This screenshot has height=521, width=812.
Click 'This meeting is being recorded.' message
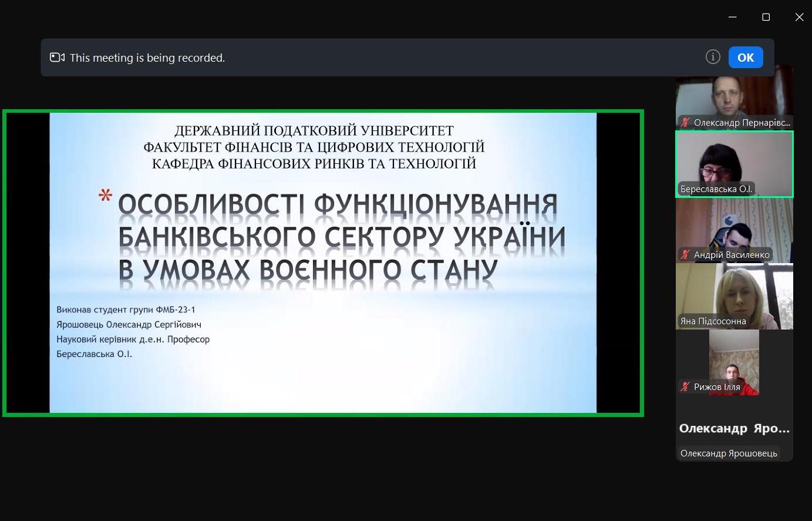(147, 58)
